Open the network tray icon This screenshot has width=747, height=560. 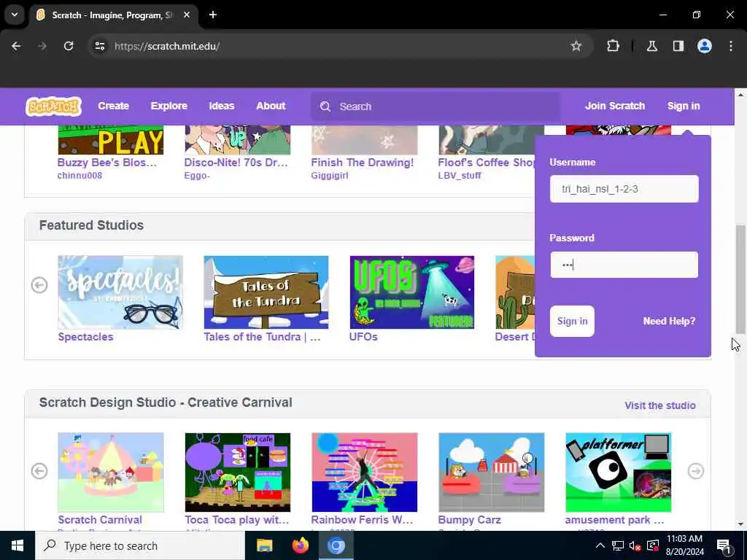[x=618, y=545]
